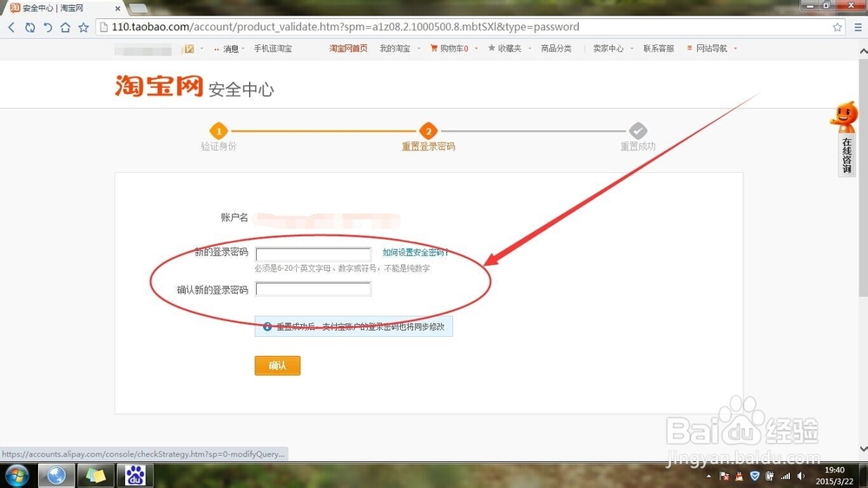Open the browser hamburger menu
Screen dimensions: 868x488
pyautogui.click(x=858, y=27)
